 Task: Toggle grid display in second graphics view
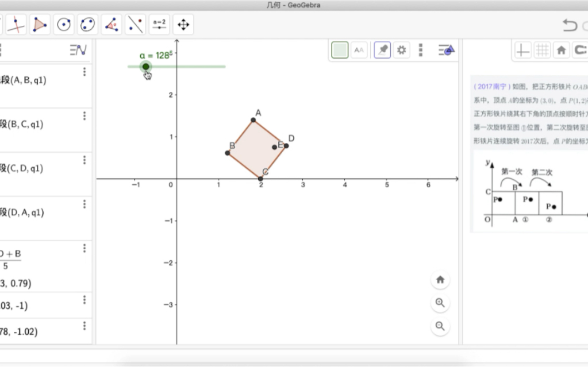(542, 50)
